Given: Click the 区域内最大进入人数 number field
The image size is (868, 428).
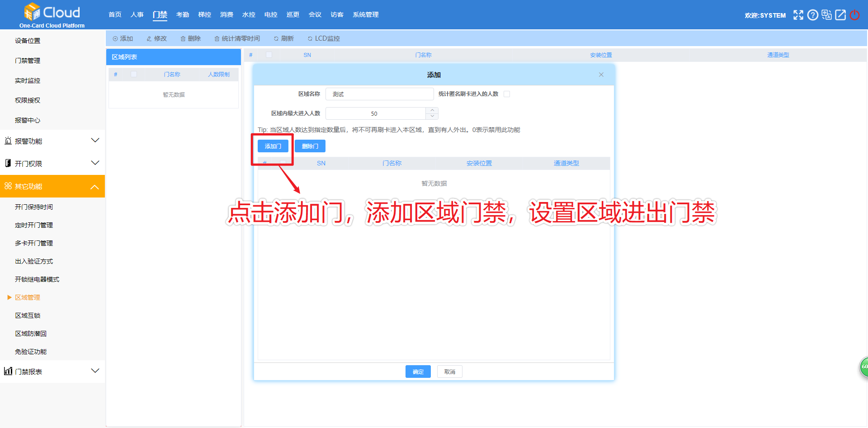Looking at the screenshot, I should pos(375,113).
